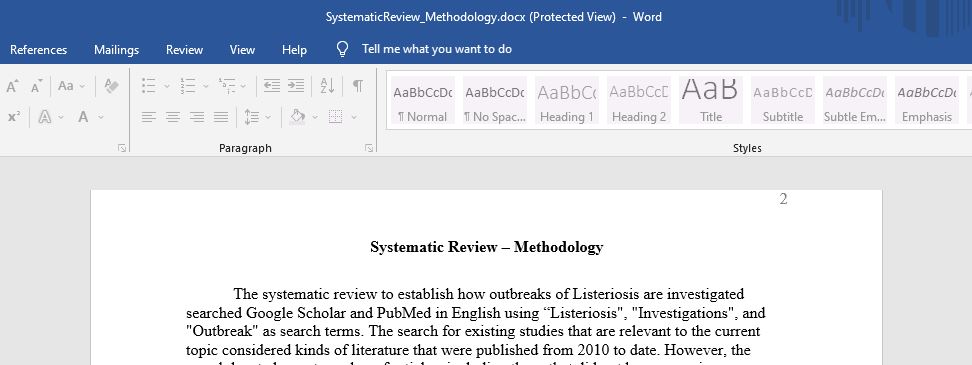The height and width of the screenshot is (365, 972).
Task: Open font color dropdown arrow
Action: pyautogui.click(x=101, y=117)
